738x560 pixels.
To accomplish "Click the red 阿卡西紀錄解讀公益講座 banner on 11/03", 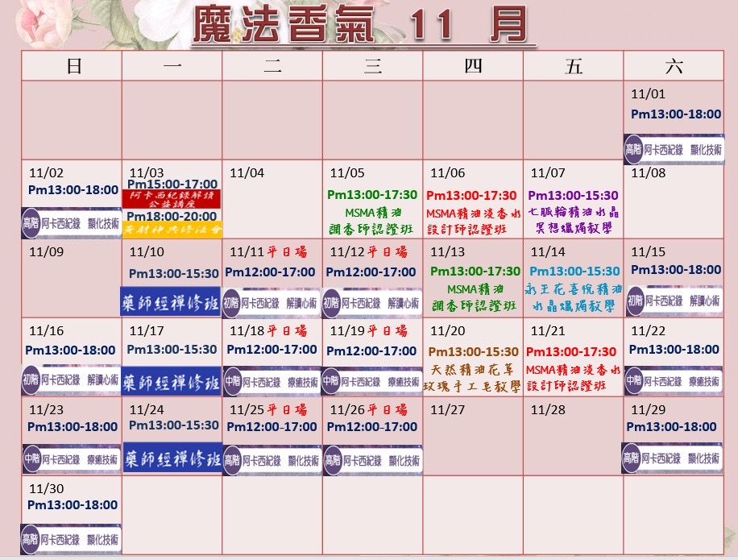I will click(171, 199).
